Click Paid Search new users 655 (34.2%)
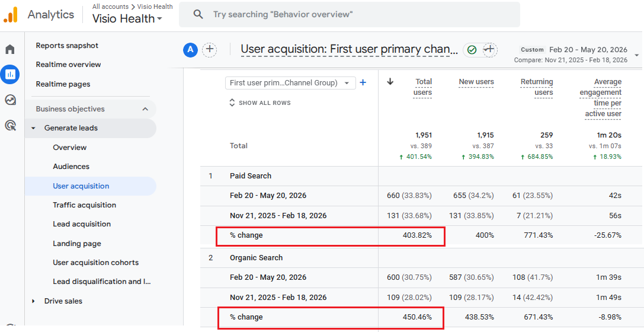This screenshot has height=332, width=644. point(473,196)
